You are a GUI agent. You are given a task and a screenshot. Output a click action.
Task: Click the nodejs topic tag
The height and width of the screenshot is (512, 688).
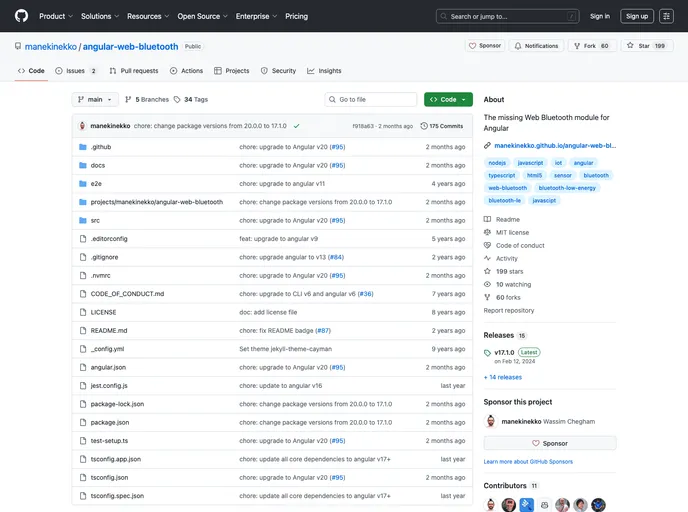point(497,163)
